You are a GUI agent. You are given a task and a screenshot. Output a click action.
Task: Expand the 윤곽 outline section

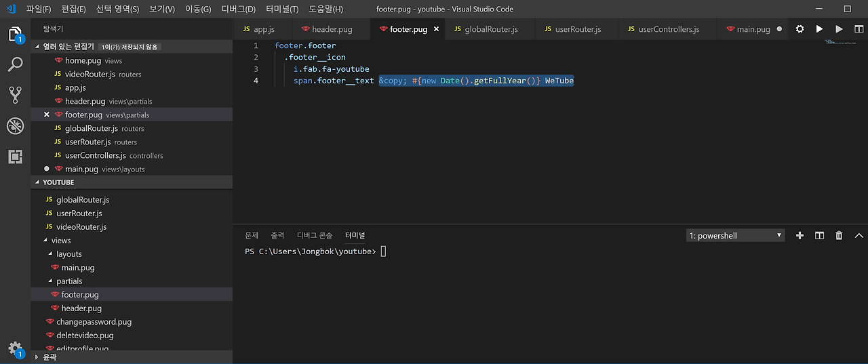point(37,357)
